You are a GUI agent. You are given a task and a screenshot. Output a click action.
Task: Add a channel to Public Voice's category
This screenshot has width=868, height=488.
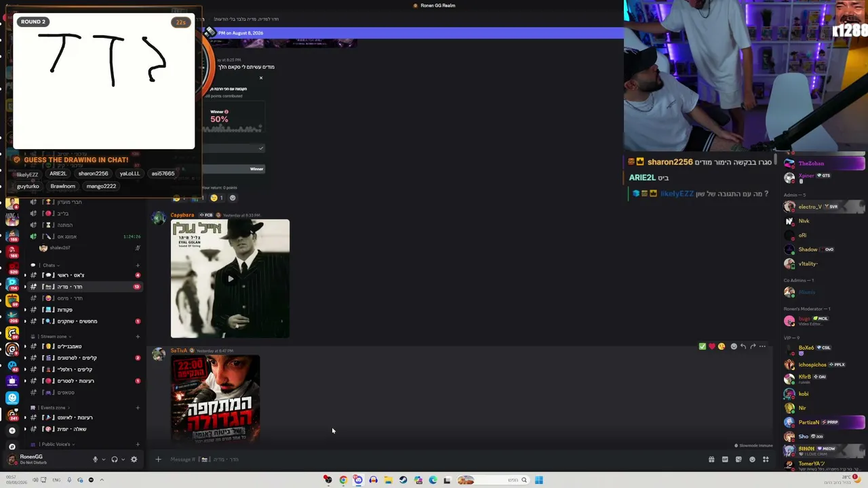[138, 444]
